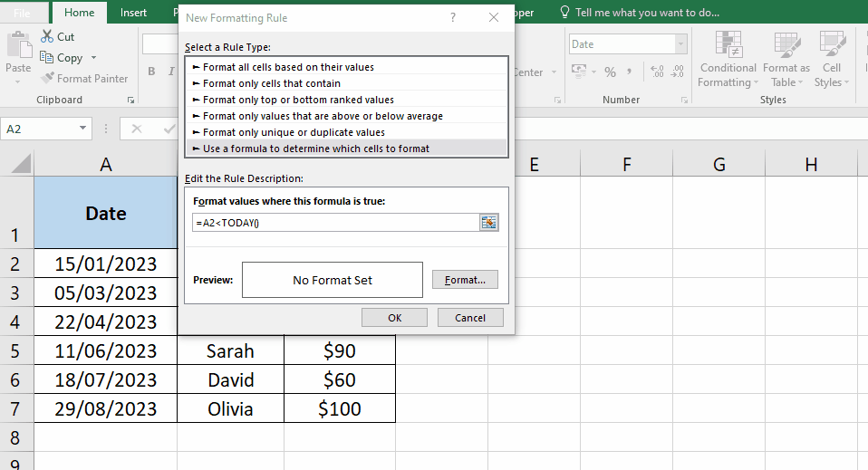
Task: Switch to the Insert tab
Action: (x=133, y=12)
